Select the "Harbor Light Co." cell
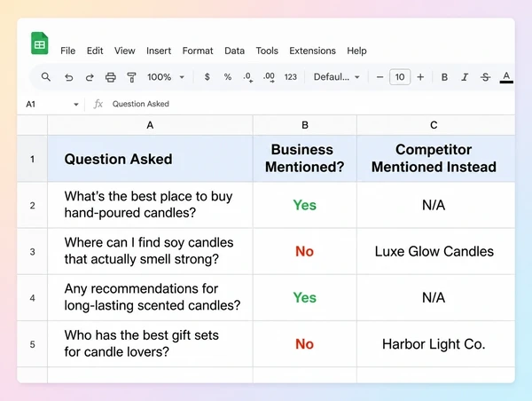This screenshot has width=532, height=401. click(x=435, y=344)
